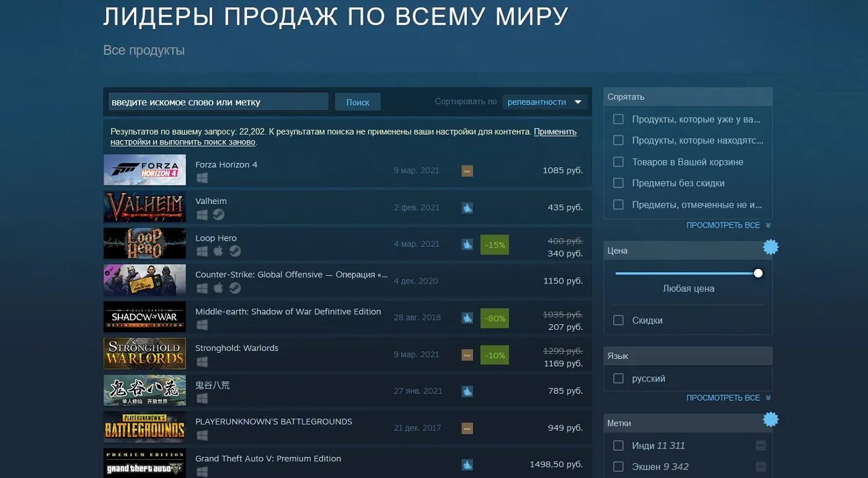Click the gear badge on Цена panel
The width and height of the screenshot is (868, 478).
pyautogui.click(x=771, y=247)
